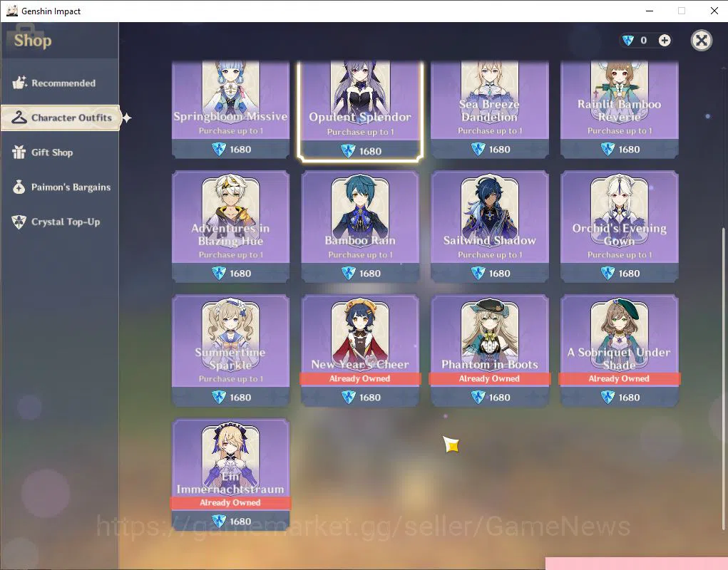This screenshot has height=570, width=728.
Task: View A Sobriquet Under Shade outfit
Action: click(x=620, y=350)
